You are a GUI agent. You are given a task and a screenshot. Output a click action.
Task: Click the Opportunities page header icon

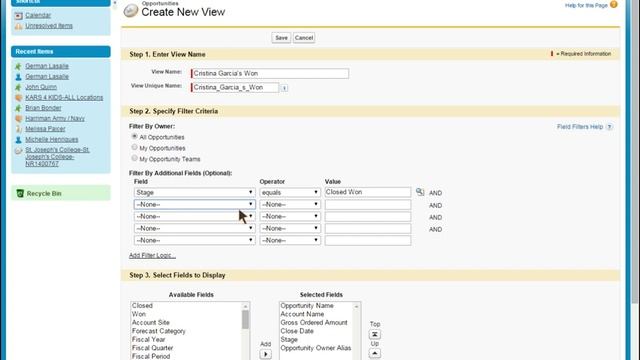click(x=131, y=11)
